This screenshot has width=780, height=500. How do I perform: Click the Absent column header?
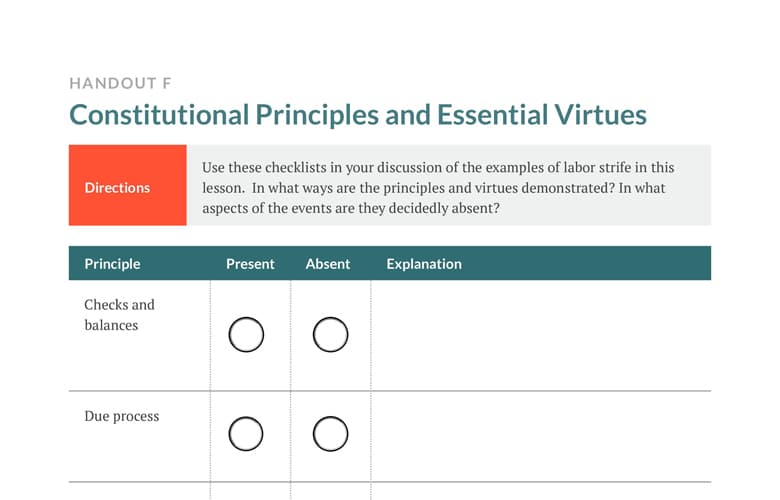(328, 264)
